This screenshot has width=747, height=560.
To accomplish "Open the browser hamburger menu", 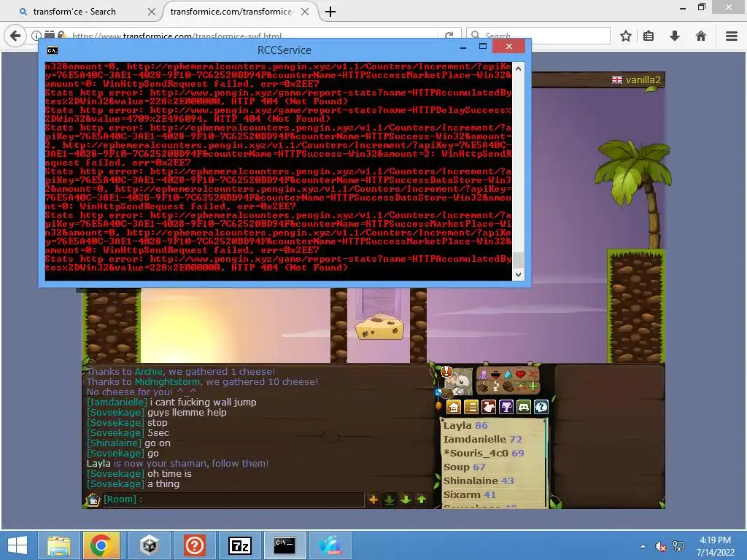I will (732, 36).
